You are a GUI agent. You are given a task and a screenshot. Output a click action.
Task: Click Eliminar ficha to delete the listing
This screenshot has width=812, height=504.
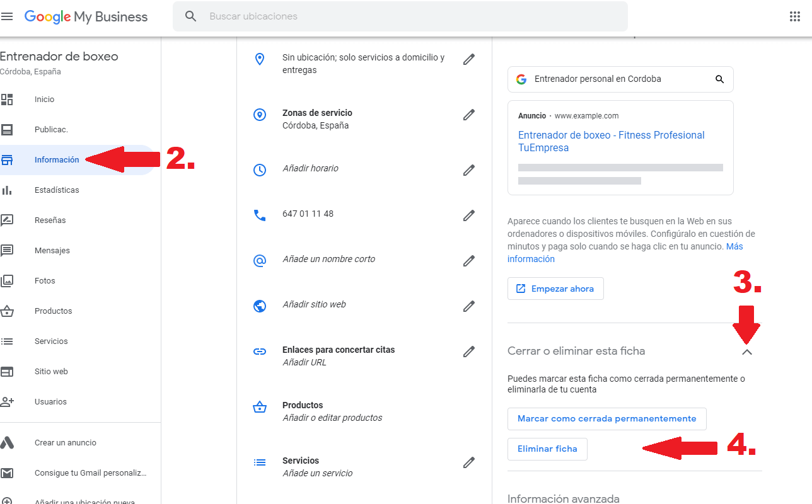pyautogui.click(x=547, y=449)
